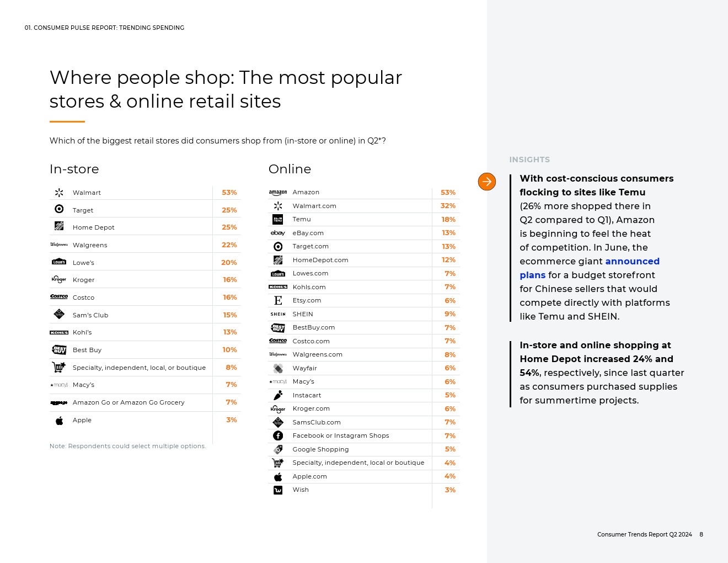
Task: Select the Amazon logo in Online list
Action: 278,193
